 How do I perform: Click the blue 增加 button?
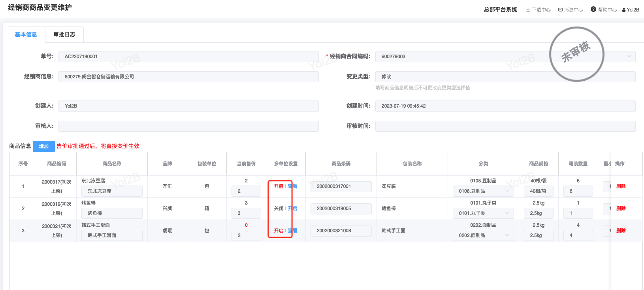[44, 146]
